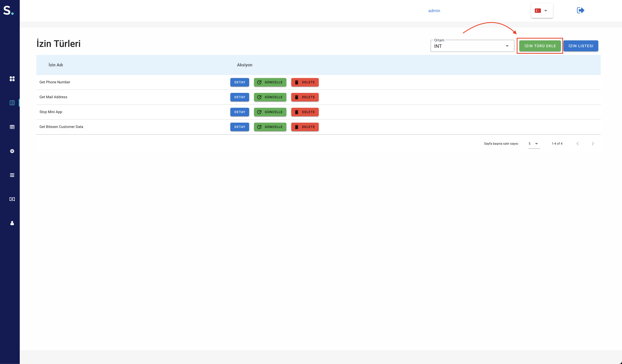Change rows per page dropdown
622x364 pixels.
(x=534, y=144)
